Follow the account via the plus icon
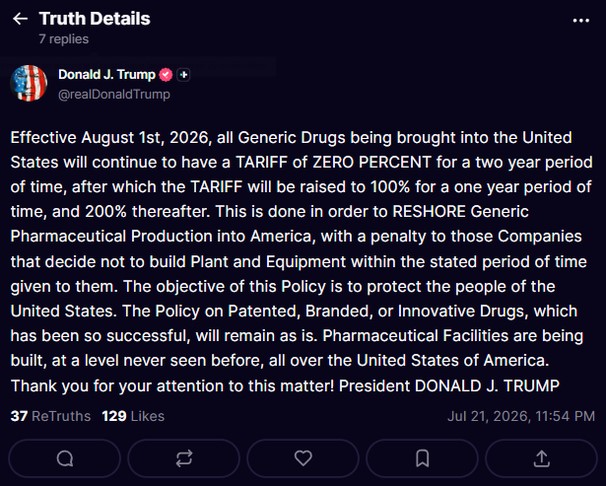The width and height of the screenshot is (606, 486). [x=184, y=75]
